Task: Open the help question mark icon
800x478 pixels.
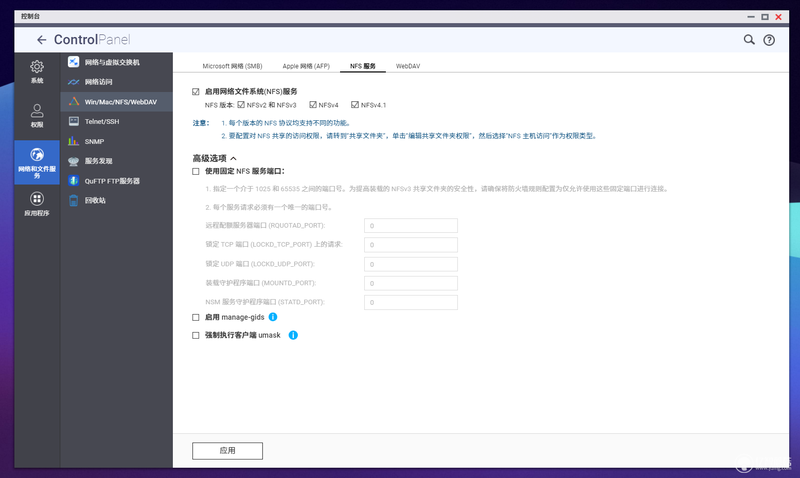Action: point(769,40)
